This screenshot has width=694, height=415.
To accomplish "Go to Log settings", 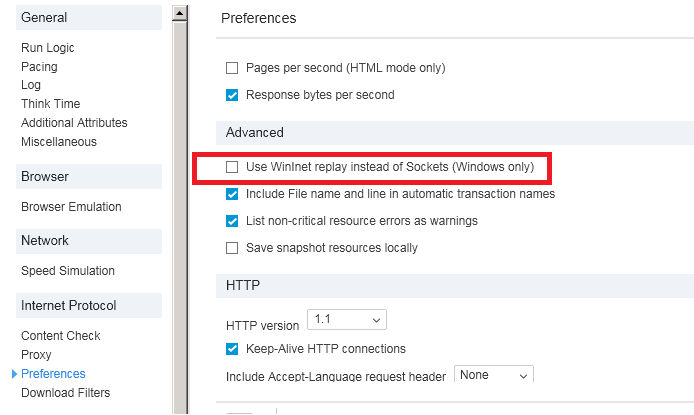I will 31,85.
